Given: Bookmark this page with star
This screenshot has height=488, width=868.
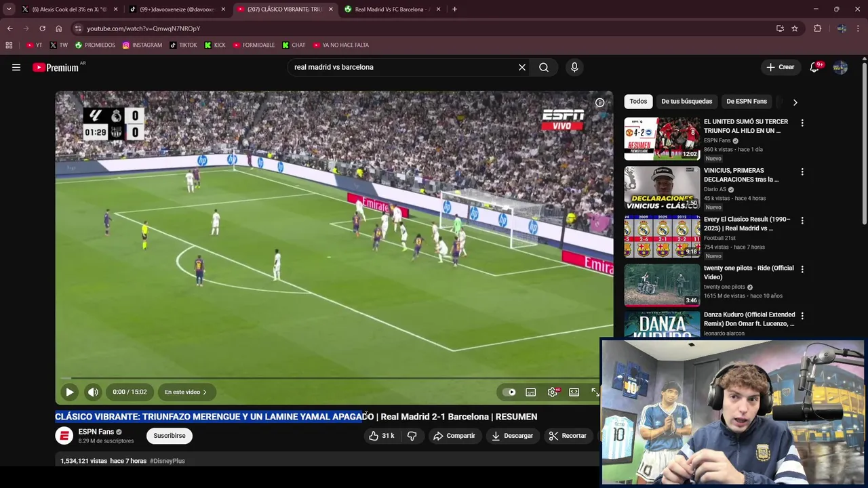Looking at the screenshot, I should [x=795, y=28].
